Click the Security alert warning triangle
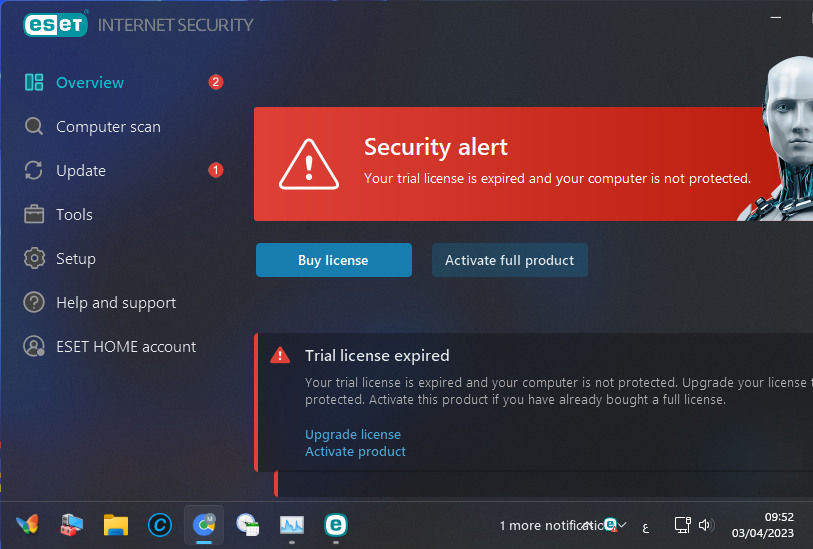The height and width of the screenshot is (549, 813). tap(309, 165)
